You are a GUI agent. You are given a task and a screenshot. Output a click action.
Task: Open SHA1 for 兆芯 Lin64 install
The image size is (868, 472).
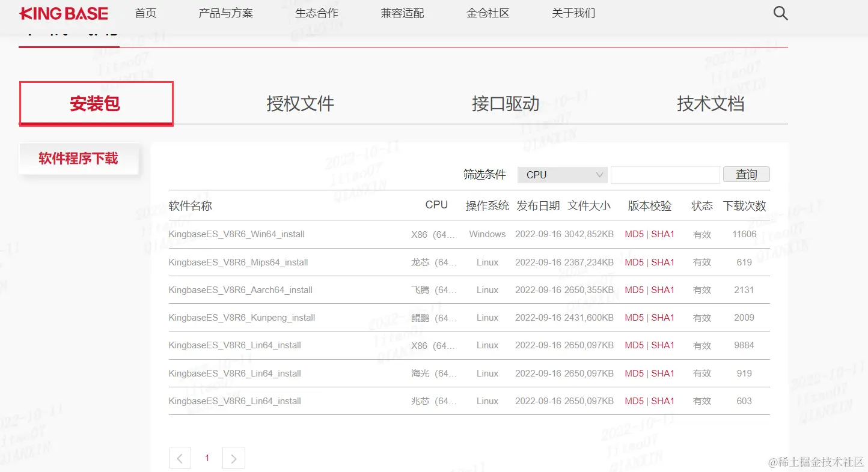pyautogui.click(x=663, y=401)
